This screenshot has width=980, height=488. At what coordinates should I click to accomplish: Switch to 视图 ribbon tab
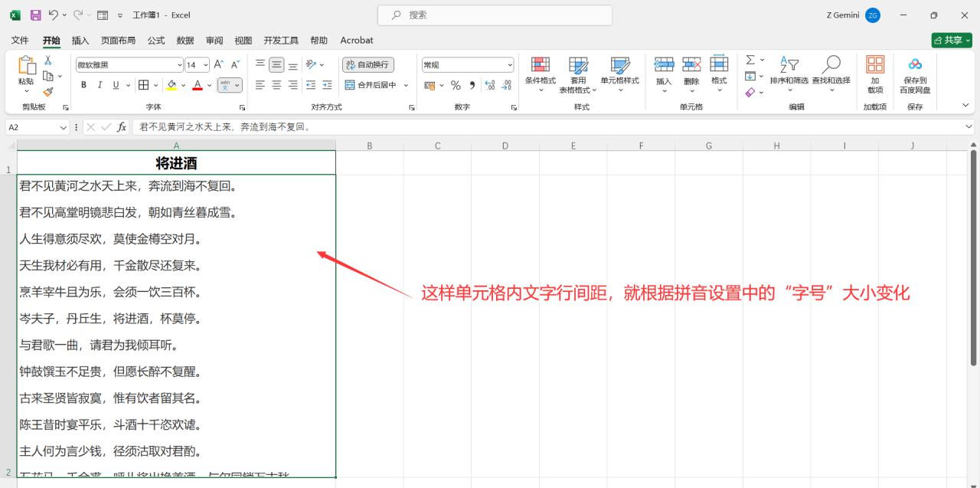click(243, 41)
